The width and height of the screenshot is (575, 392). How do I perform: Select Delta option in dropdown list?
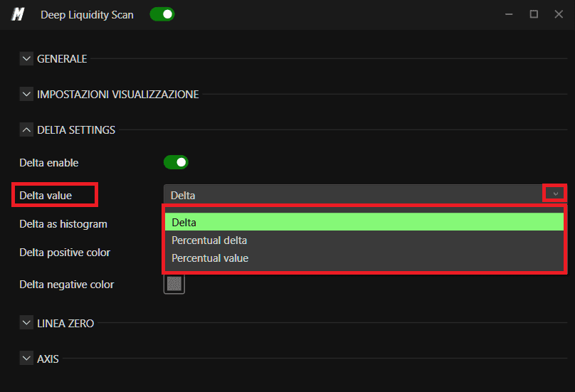(364, 222)
